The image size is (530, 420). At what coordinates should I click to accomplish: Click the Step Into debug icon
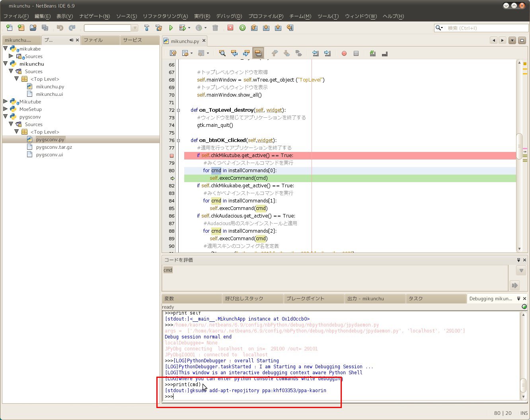click(266, 28)
